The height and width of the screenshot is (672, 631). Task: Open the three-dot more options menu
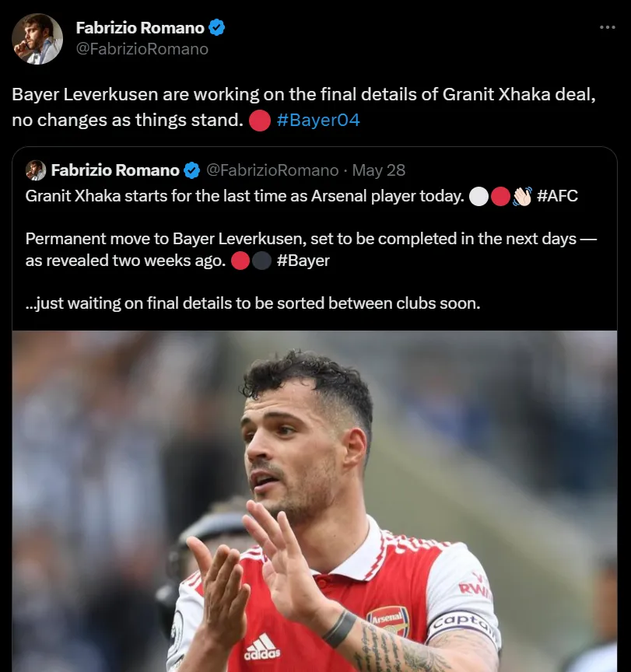(x=607, y=28)
